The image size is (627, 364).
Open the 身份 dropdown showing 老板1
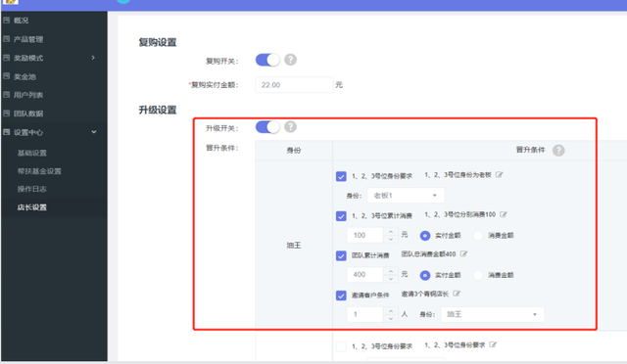click(406, 196)
